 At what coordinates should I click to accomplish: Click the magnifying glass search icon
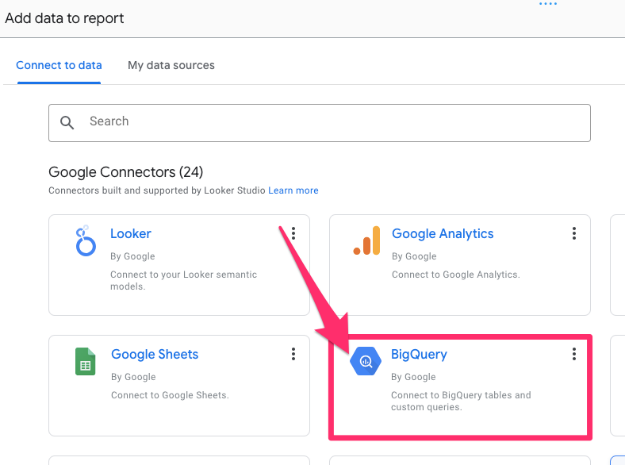(x=68, y=122)
